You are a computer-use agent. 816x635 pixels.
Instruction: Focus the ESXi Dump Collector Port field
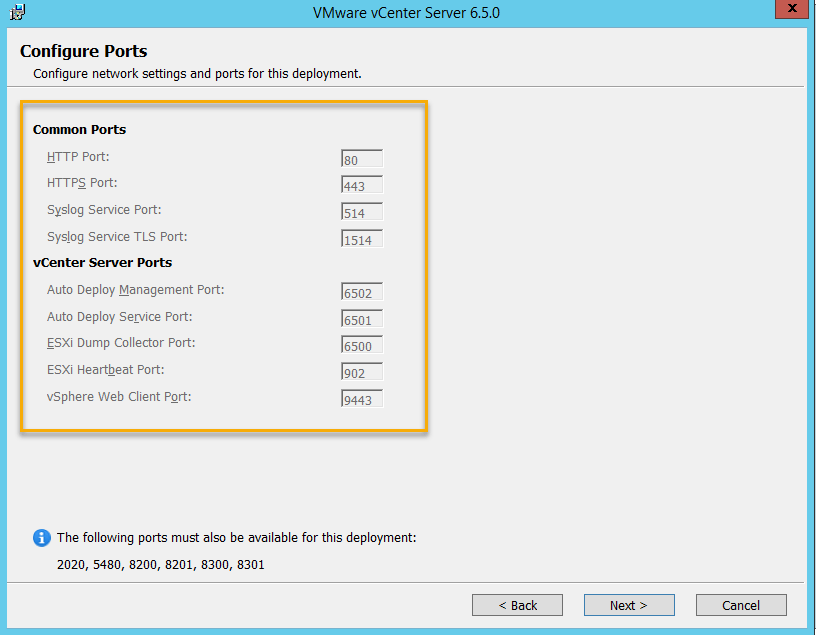coord(362,345)
